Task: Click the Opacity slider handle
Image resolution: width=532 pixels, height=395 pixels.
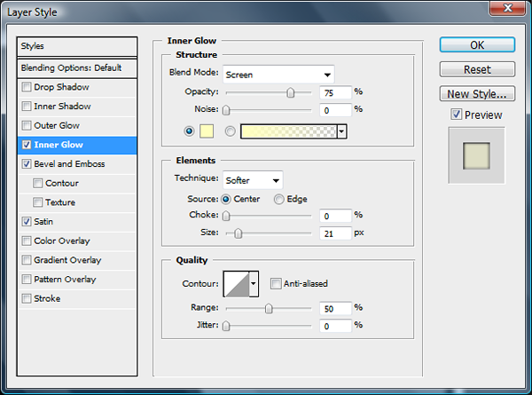Action: [x=290, y=91]
